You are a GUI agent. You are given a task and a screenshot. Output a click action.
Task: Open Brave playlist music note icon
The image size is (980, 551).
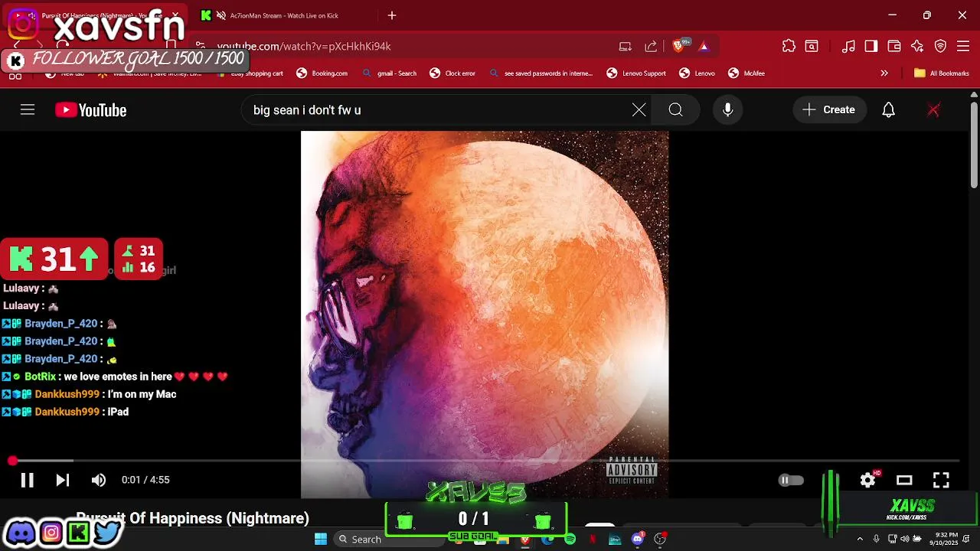coord(848,47)
